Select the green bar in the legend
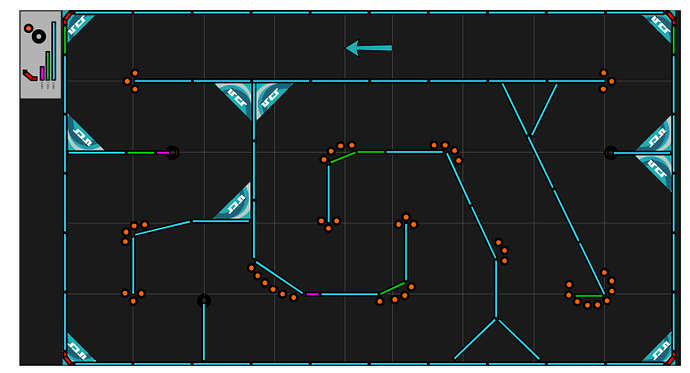 (x=48, y=66)
